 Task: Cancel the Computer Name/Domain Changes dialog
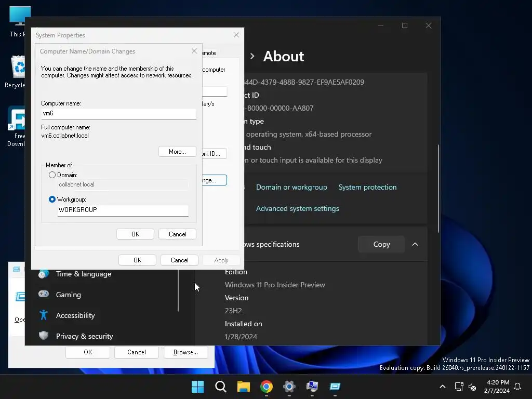click(177, 234)
